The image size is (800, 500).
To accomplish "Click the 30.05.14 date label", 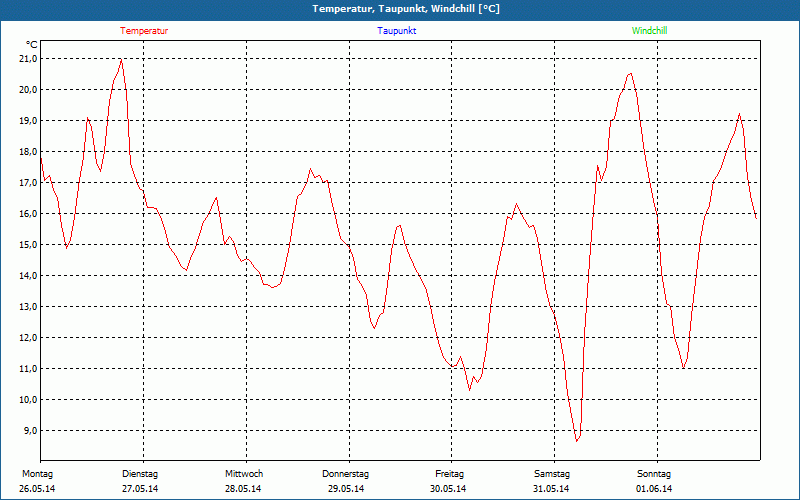I will [448, 489].
